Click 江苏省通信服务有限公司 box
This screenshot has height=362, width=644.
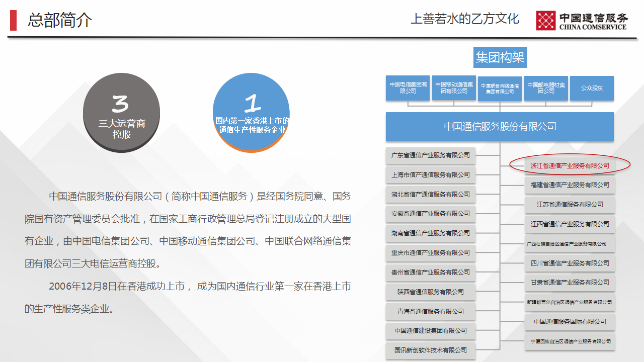tap(570, 205)
